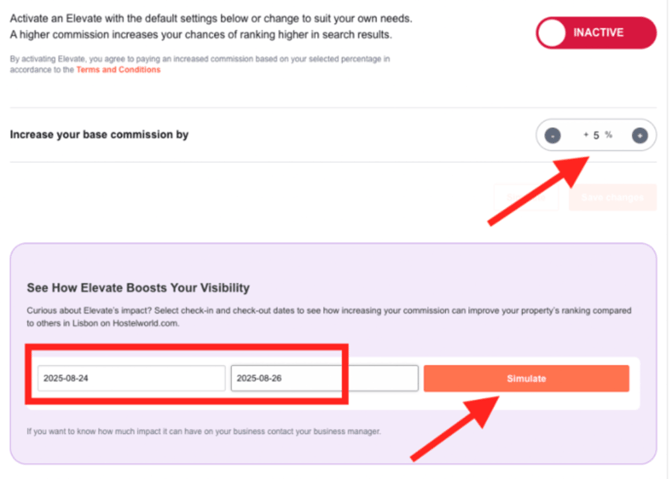Click the 5% commission value field
The image size is (670, 479).
(x=597, y=135)
